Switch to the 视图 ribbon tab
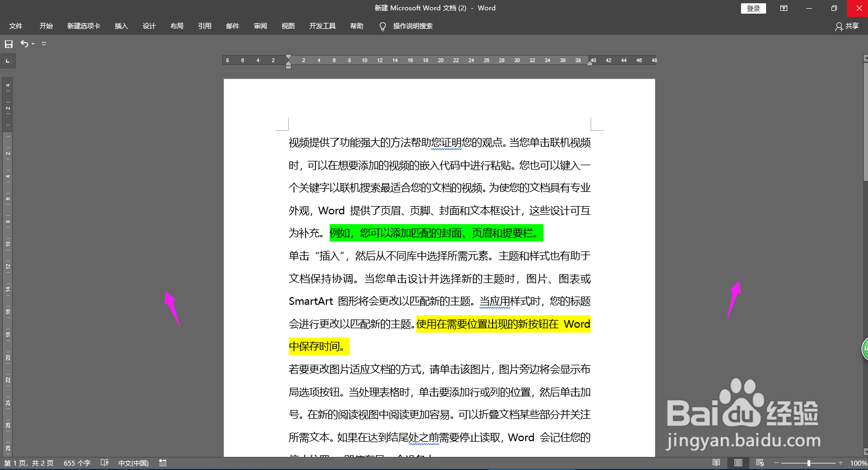This screenshot has width=868, height=470. pos(288,26)
